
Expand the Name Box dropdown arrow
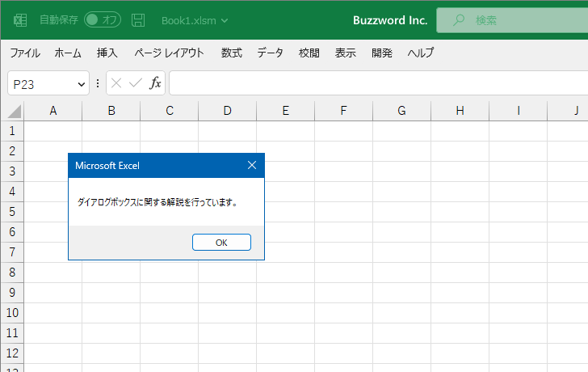tap(82, 84)
